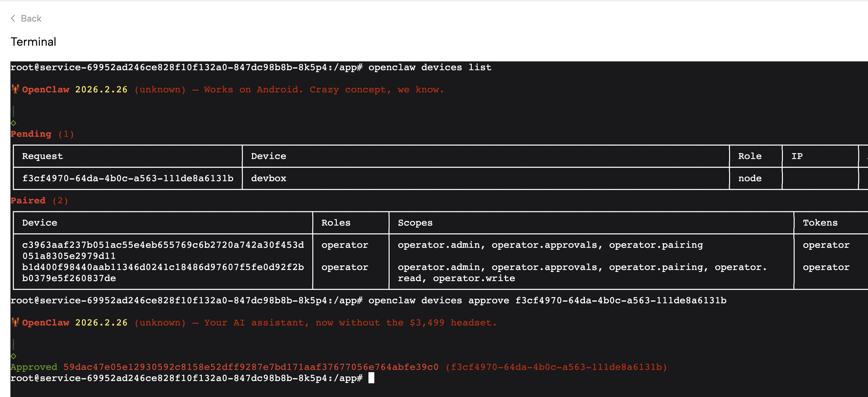This screenshot has height=397, width=868.
Task: Click the 'node' role cell
Action: coord(750,178)
